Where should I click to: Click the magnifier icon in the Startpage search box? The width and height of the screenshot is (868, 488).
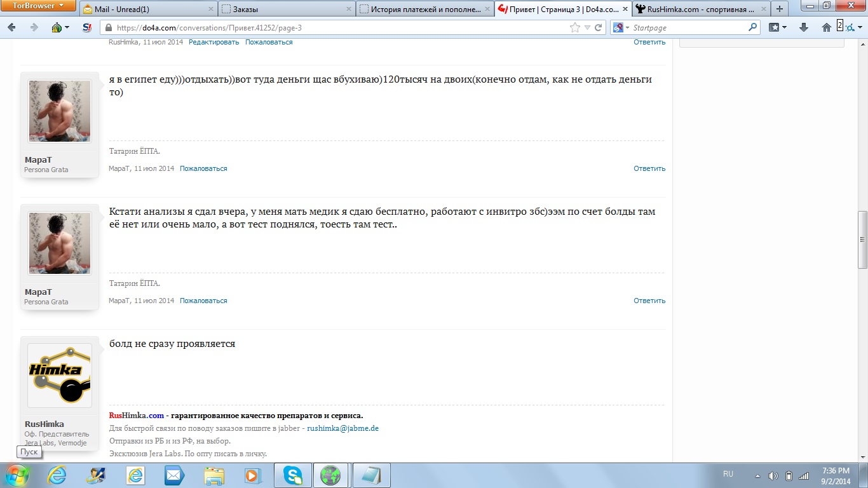(x=753, y=27)
